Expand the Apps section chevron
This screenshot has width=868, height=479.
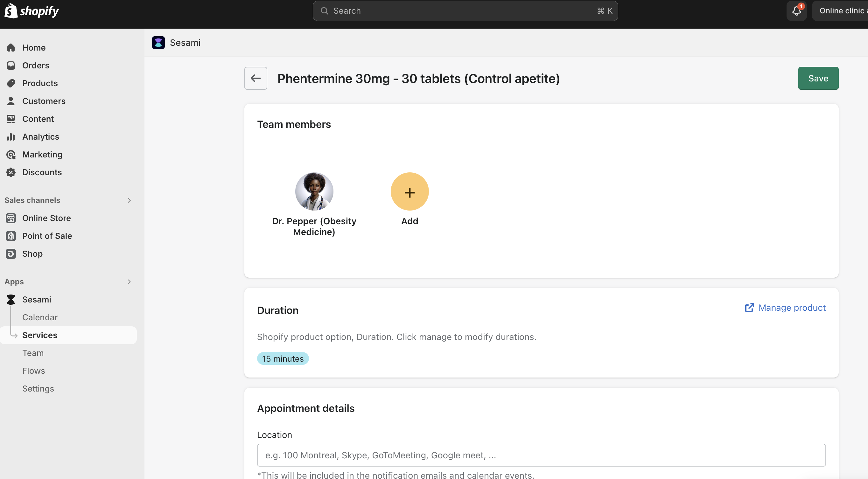pyautogui.click(x=129, y=281)
